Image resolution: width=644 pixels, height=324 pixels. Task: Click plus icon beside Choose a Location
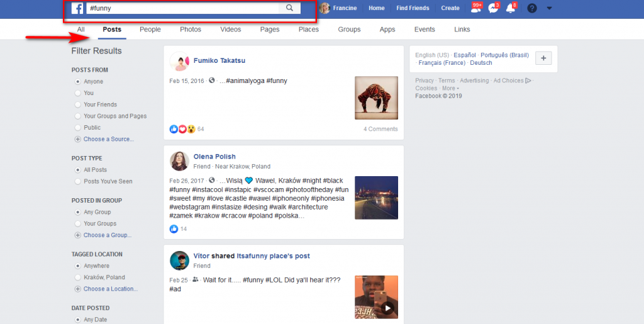pyautogui.click(x=77, y=289)
